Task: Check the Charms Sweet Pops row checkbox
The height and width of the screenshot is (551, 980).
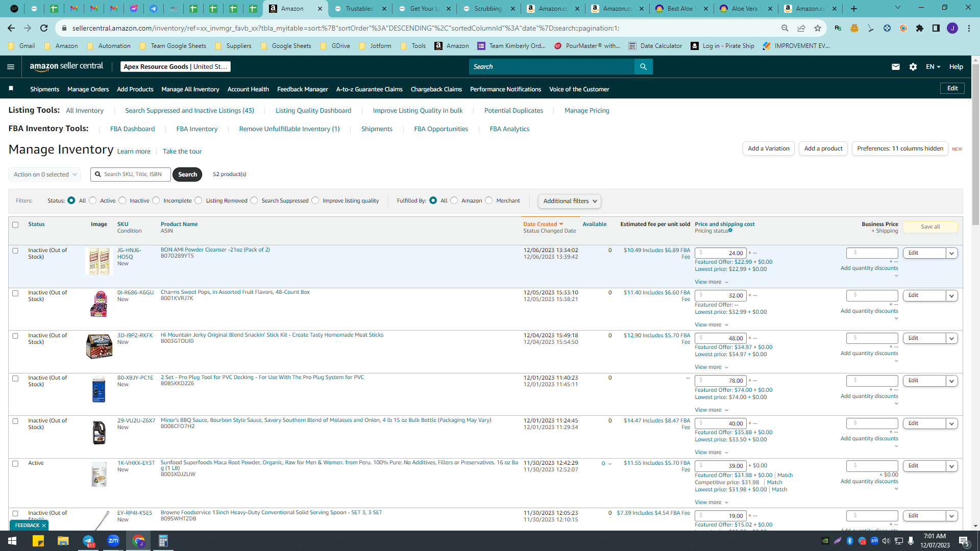Action: click(15, 293)
